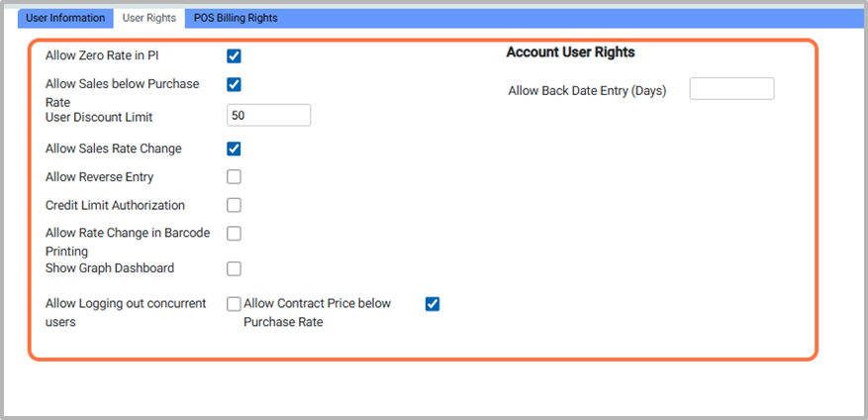Click the User Discount Limit label text
The height and width of the screenshot is (420, 868).
(99, 117)
